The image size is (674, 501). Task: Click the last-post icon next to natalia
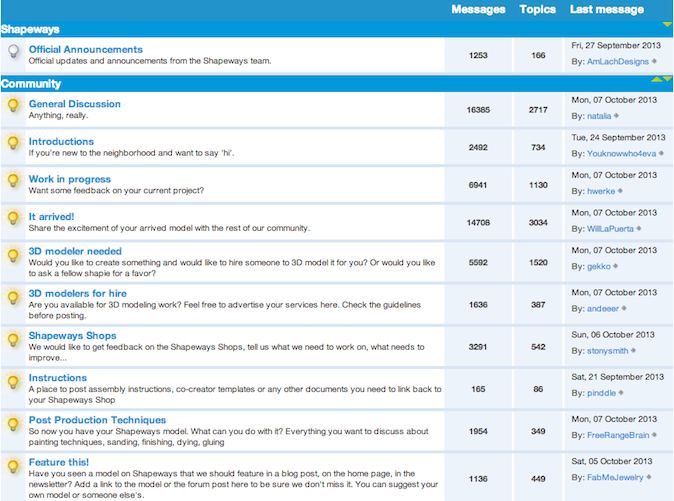click(617, 116)
